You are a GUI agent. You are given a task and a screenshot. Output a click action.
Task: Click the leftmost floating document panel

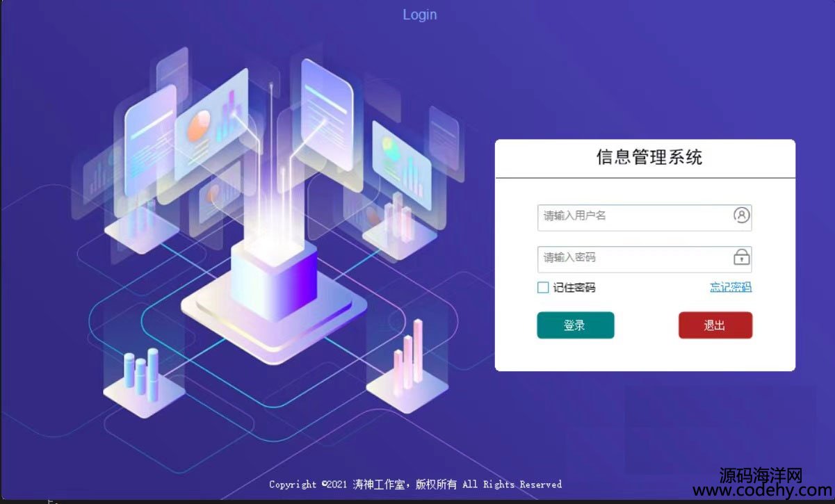(149, 141)
